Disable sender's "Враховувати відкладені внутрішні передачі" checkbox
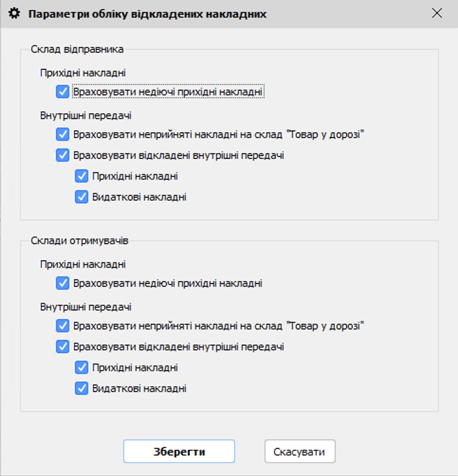458x476 pixels. [63, 156]
